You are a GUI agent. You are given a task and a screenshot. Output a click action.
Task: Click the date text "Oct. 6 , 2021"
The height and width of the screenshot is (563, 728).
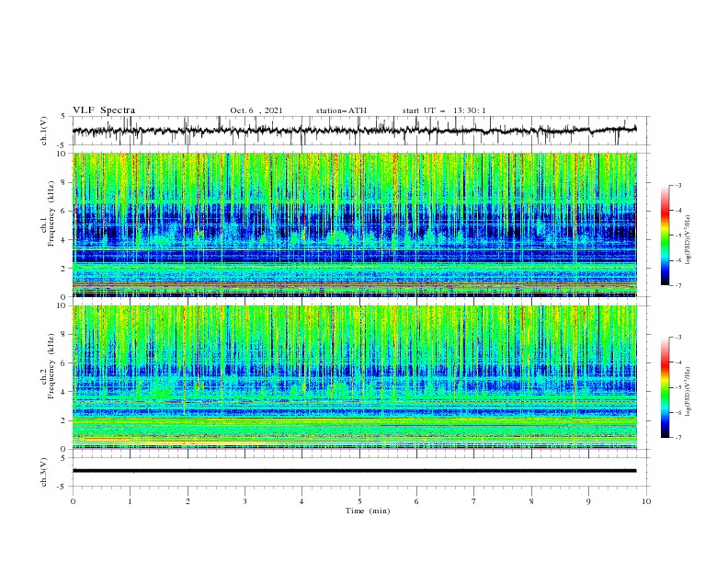coord(256,110)
